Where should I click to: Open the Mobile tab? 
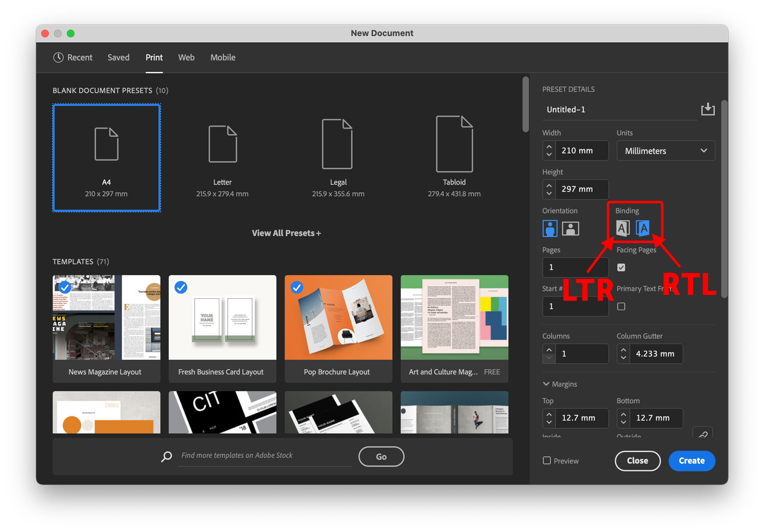tap(223, 57)
